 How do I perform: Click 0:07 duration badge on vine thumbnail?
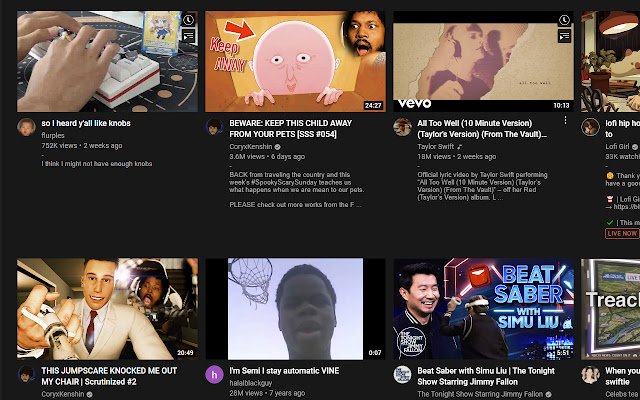(x=375, y=353)
